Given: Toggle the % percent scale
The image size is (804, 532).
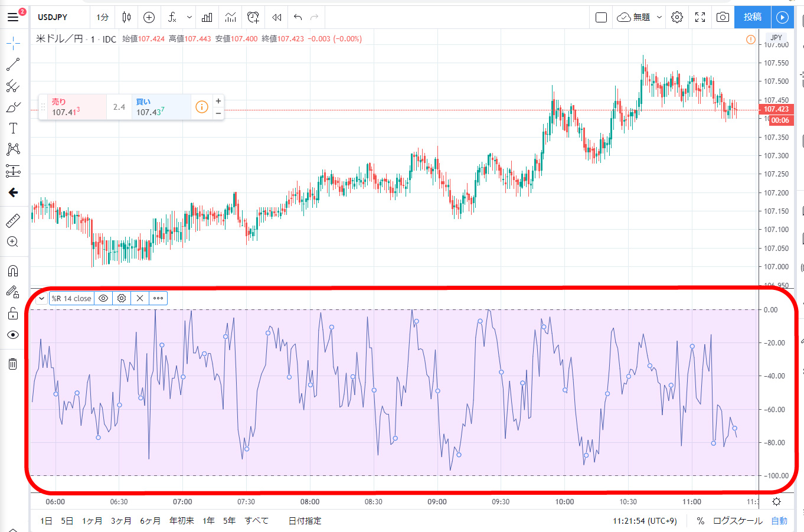Looking at the screenshot, I should (701, 521).
